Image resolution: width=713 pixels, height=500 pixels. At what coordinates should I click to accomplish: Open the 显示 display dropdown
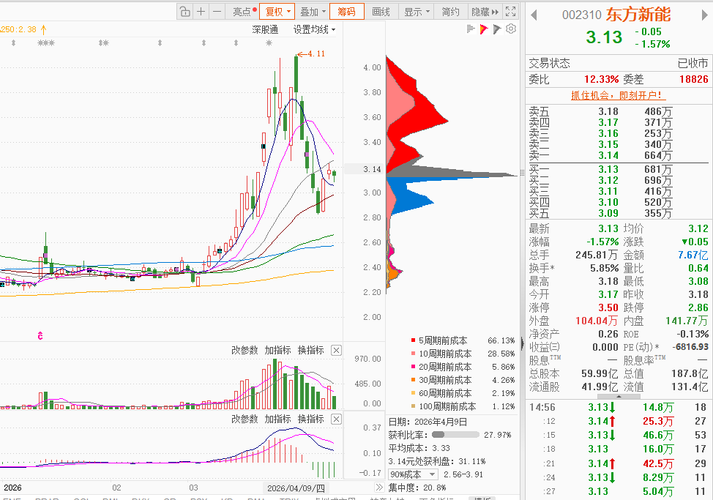[417, 12]
